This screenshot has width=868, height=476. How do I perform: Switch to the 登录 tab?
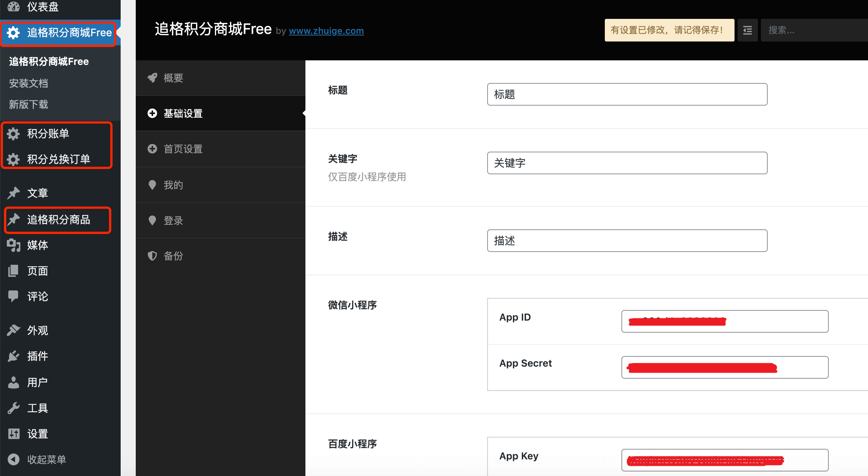click(x=221, y=220)
